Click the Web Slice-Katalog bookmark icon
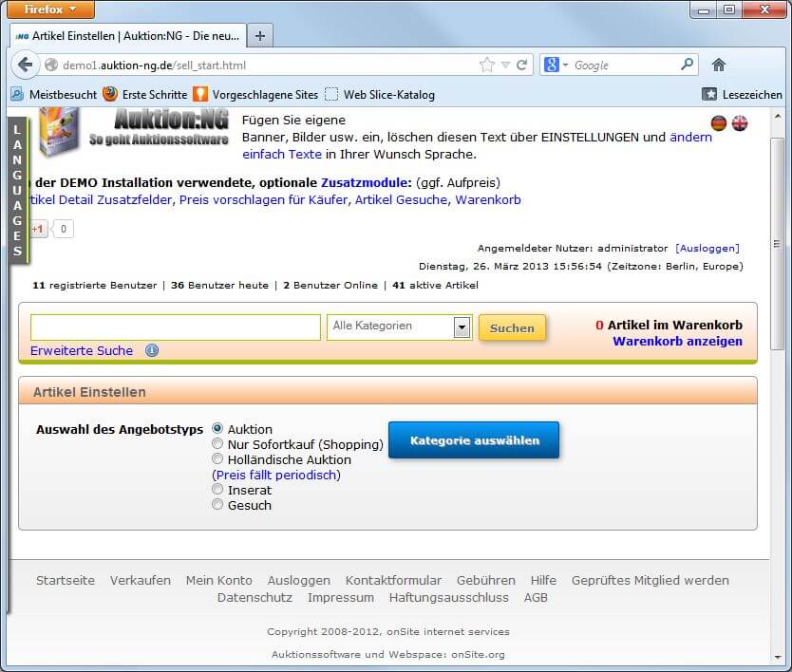Image resolution: width=792 pixels, height=672 pixels. click(x=331, y=94)
